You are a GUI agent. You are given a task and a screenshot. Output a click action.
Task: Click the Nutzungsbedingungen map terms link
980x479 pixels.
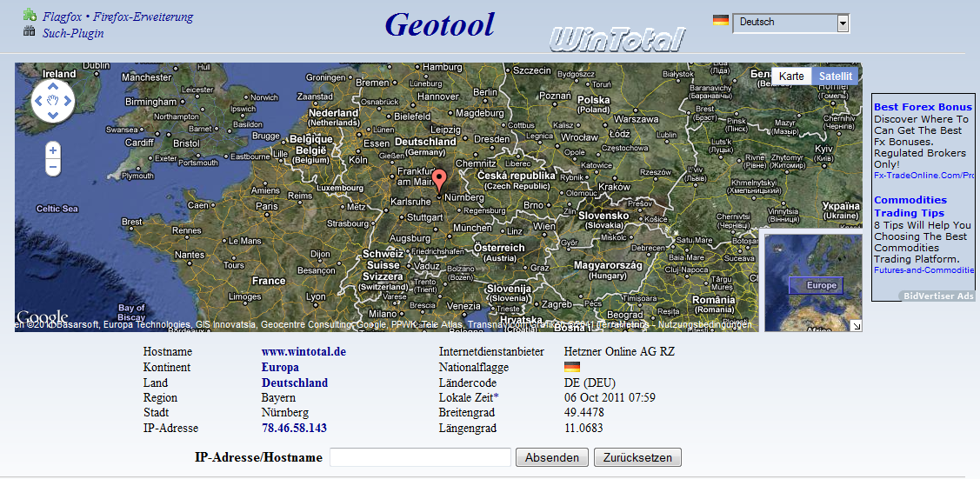[706, 325]
